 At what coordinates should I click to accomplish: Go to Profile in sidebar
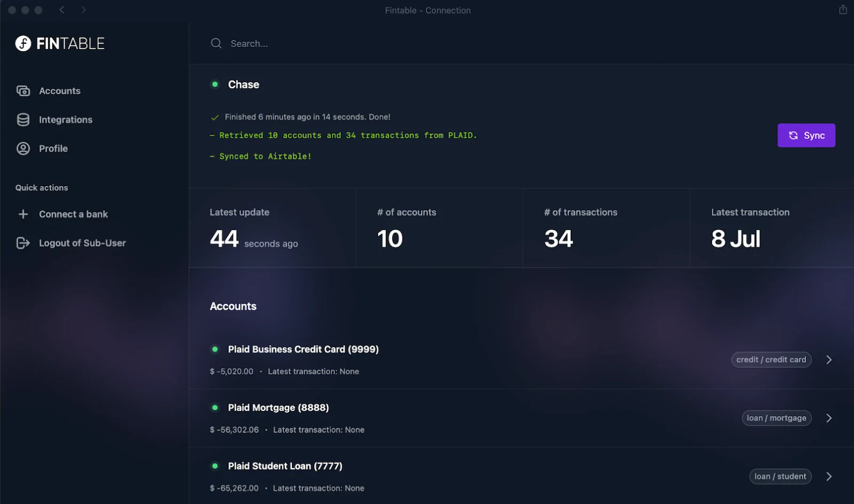point(53,149)
